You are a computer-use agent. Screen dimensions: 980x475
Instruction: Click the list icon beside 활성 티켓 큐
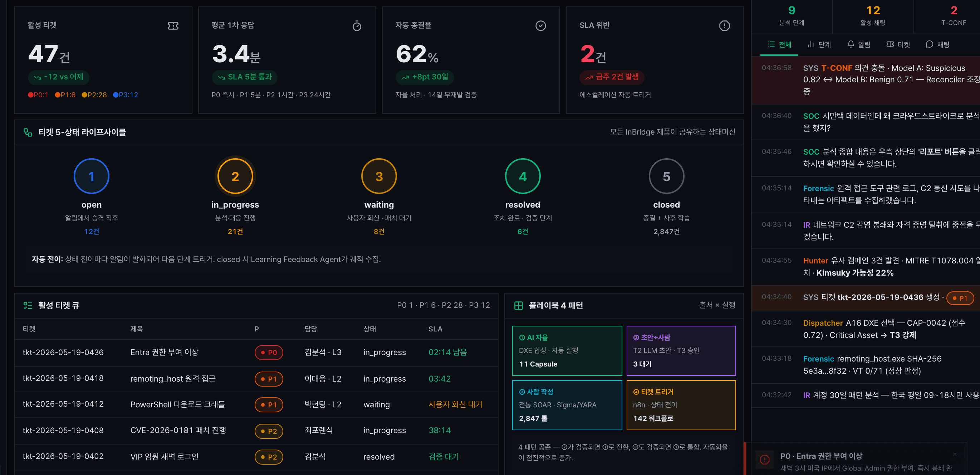click(x=28, y=305)
